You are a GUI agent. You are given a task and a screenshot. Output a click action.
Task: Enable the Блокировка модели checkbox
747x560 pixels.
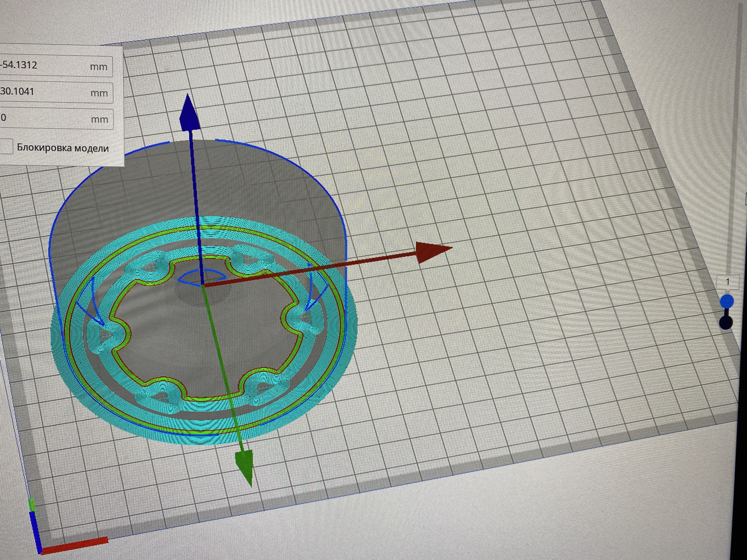click(6, 146)
